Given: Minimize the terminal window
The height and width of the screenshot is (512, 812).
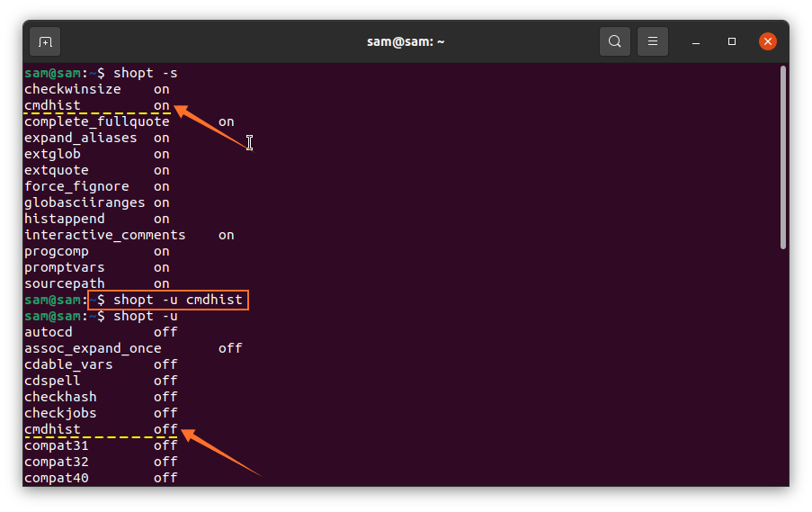Looking at the screenshot, I should 696,42.
